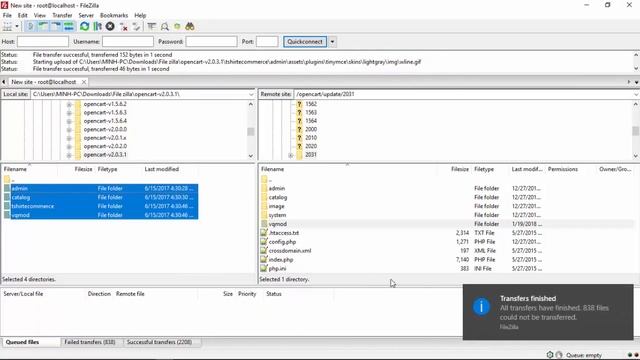
Task: Open the Edit menu
Action: click(x=22, y=15)
